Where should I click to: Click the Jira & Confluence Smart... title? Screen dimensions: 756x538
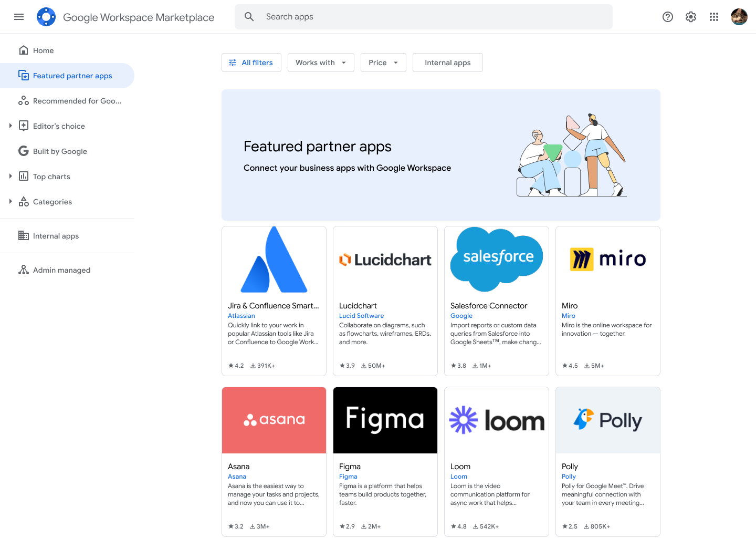click(x=274, y=306)
